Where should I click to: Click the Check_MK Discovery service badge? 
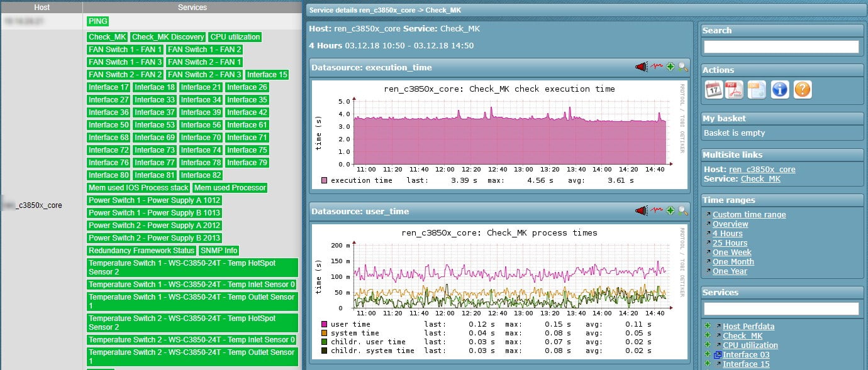pos(168,37)
